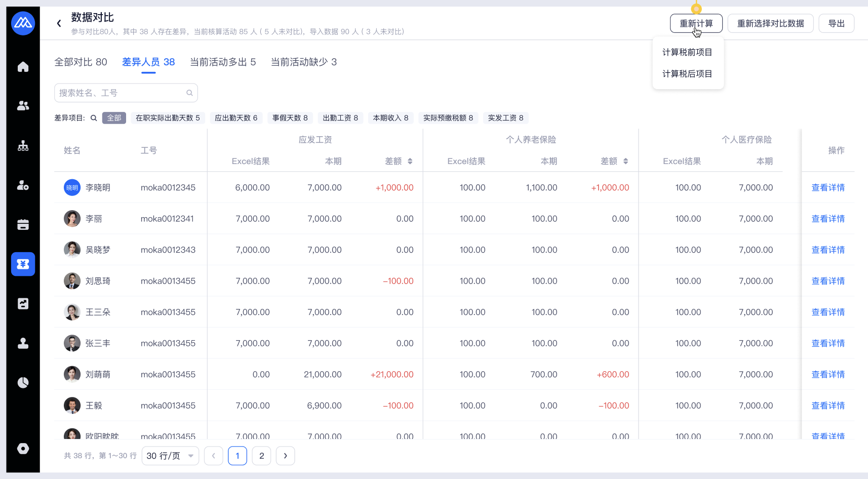Toggle the 全部 filter tag
Viewport: 868px width, 479px height.
[114, 118]
